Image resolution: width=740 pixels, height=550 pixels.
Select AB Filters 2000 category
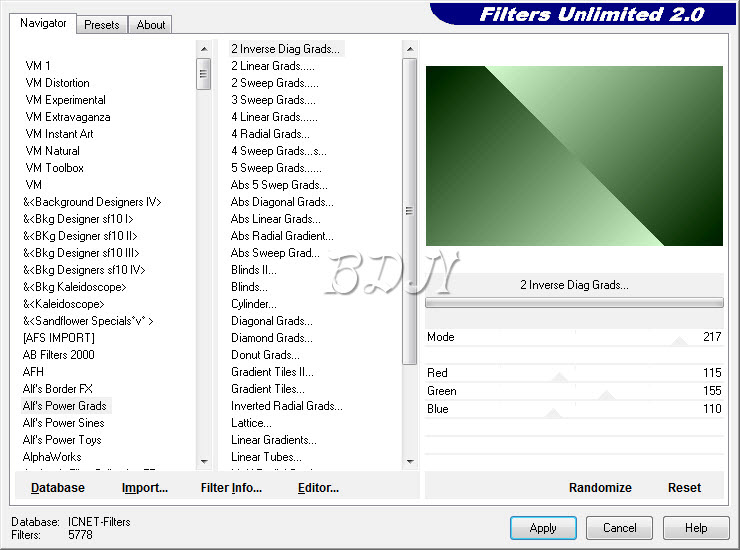tap(59, 355)
